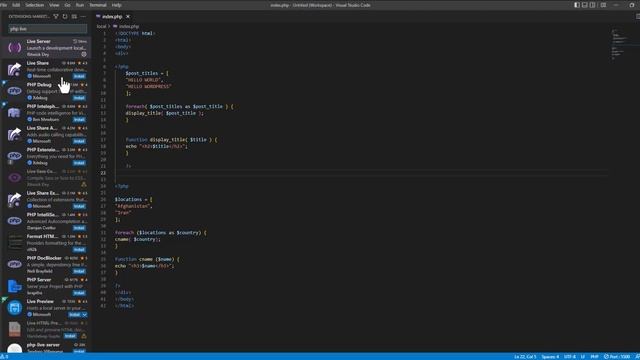Screen dimensions: 640x360
Task: Select the PHP Intelephense extension icon
Action: coord(14,113)
